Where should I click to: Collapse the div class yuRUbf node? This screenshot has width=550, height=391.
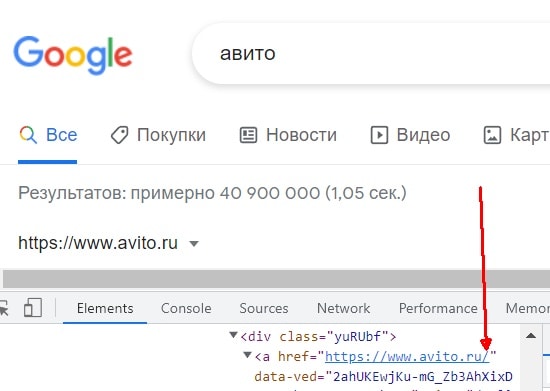233,335
